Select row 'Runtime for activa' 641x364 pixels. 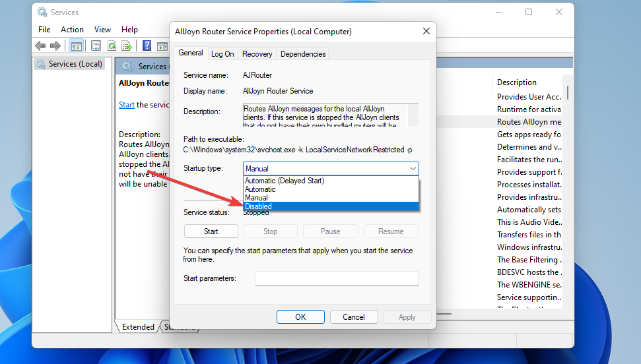click(x=527, y=109)
